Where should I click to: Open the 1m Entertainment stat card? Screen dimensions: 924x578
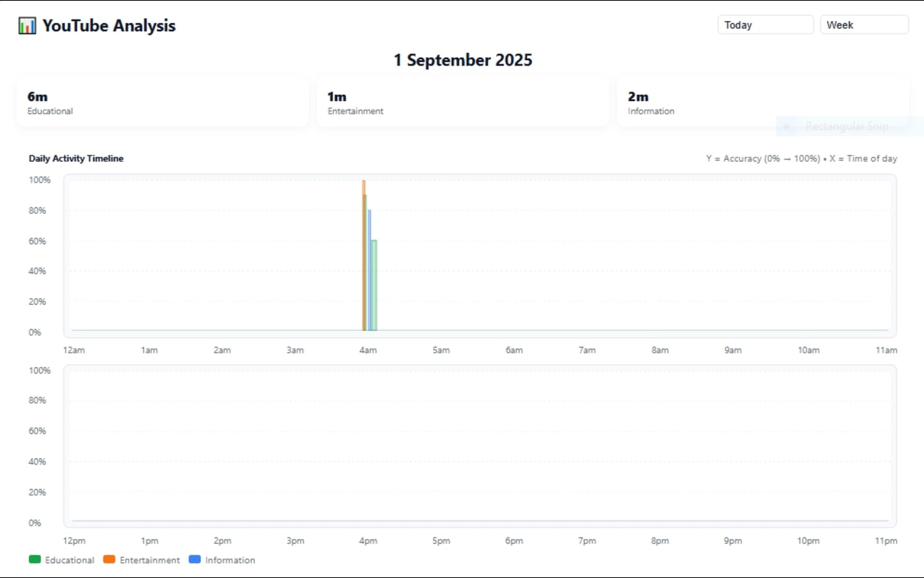pyautogui.click(x=463, y=102)
